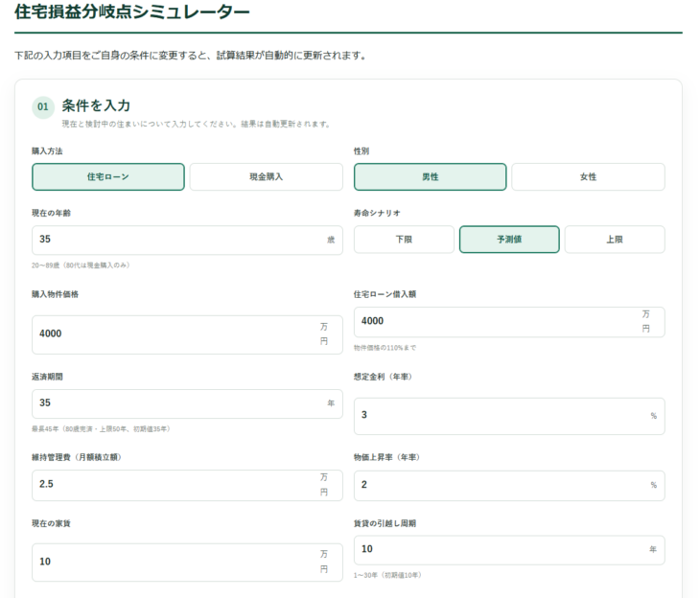This screenshot has width=700, height=598.
Task: Choose 男性 for gender
Action: tap(431, 176)
